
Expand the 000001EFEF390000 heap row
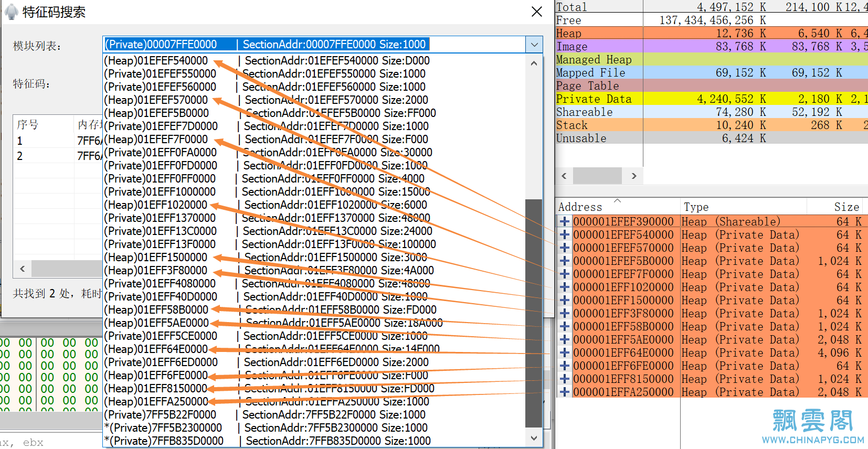coord(565,221)
